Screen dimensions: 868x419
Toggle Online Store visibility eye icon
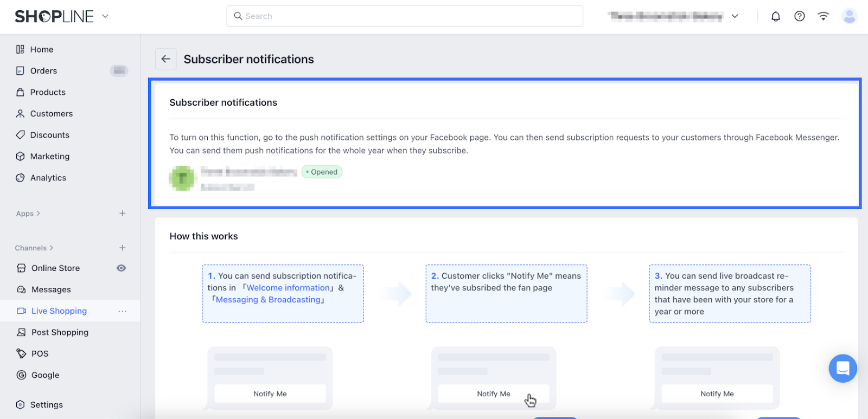122,268
